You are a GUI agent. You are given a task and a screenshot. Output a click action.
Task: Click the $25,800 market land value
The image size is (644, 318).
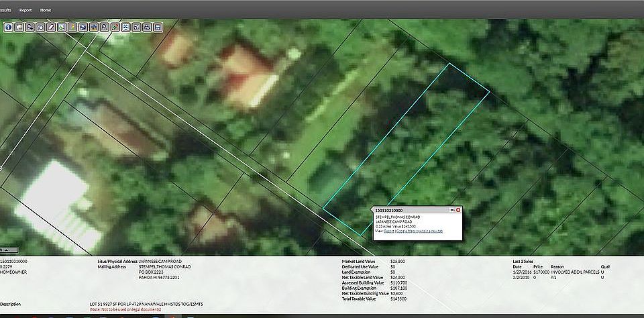(398, 261)
